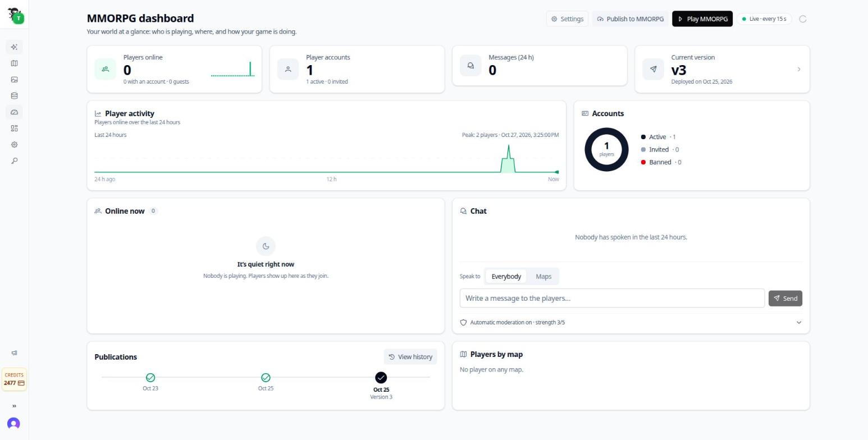Open the map icon in the sidebar
The height and width of the screenshot is (440, 868).
(14, 63)
